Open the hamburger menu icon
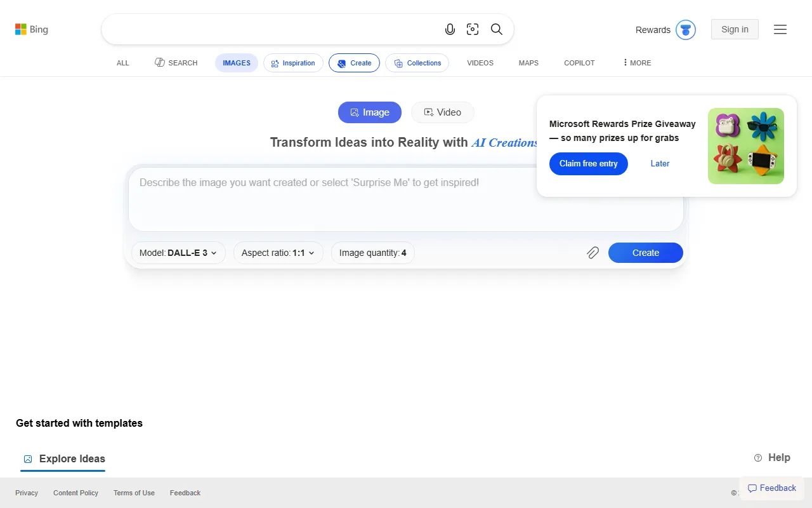812x508 pixels. [780, 29]
